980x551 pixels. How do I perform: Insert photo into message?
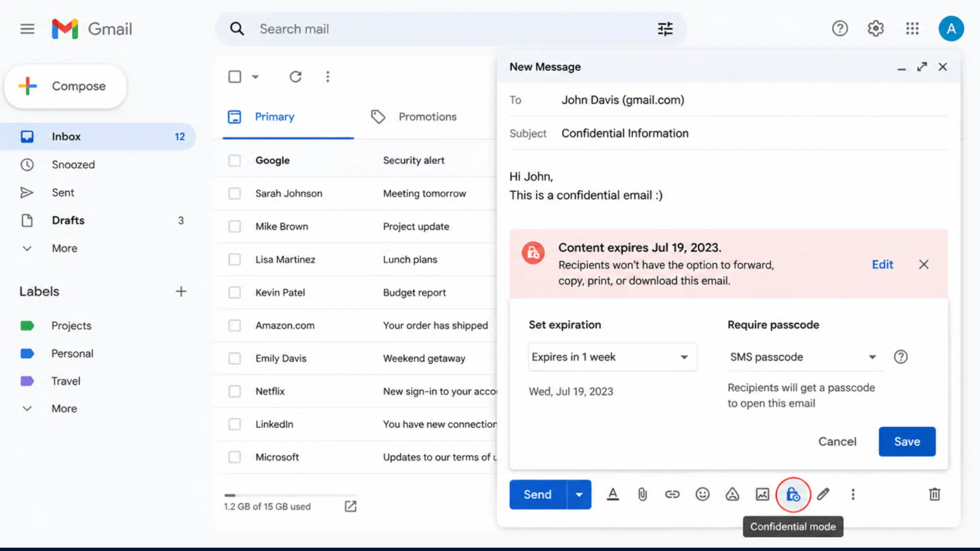(x=762, y=495)
